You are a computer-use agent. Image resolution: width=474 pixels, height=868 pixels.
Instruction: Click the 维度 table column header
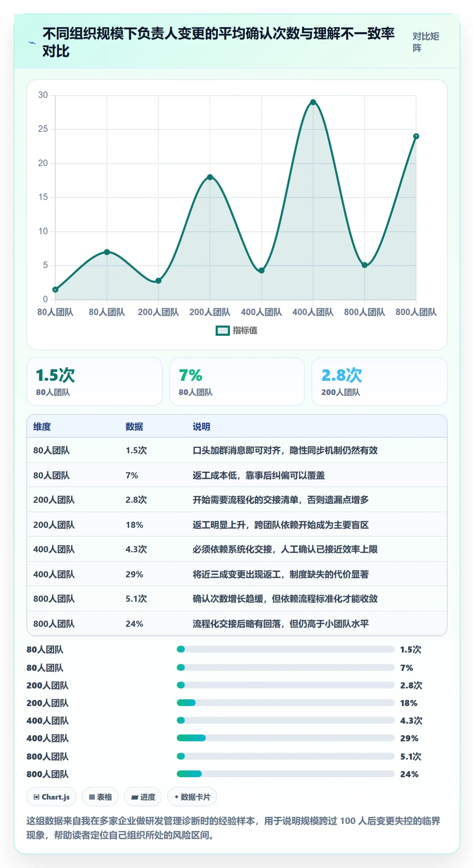[42, 427]
